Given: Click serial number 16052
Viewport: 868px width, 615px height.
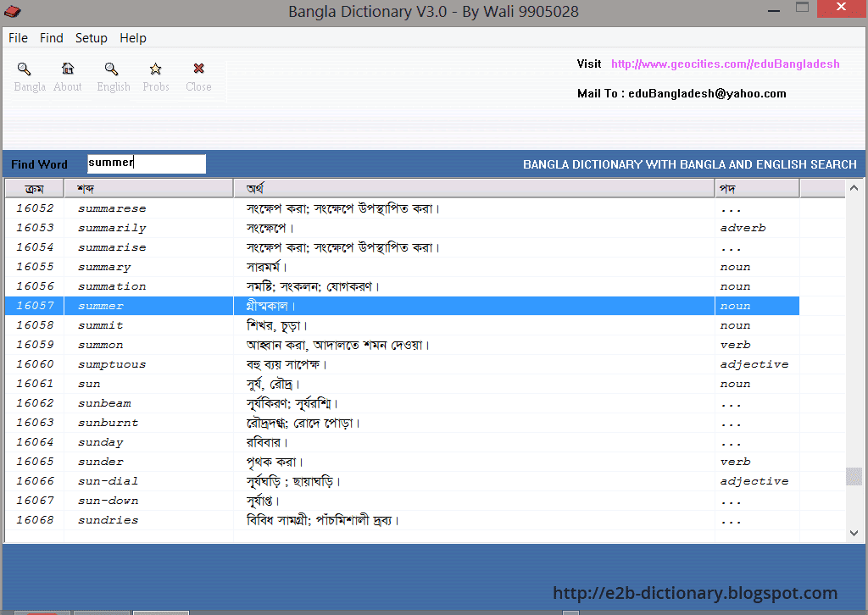Looking at the screenshot, I should pos(35,208).
